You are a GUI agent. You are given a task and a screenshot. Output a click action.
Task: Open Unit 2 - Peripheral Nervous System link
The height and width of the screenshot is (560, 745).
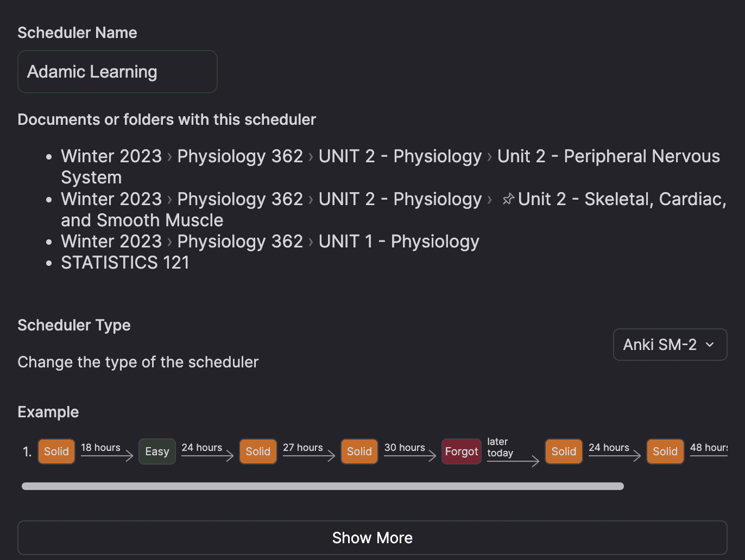coord(608,156)
